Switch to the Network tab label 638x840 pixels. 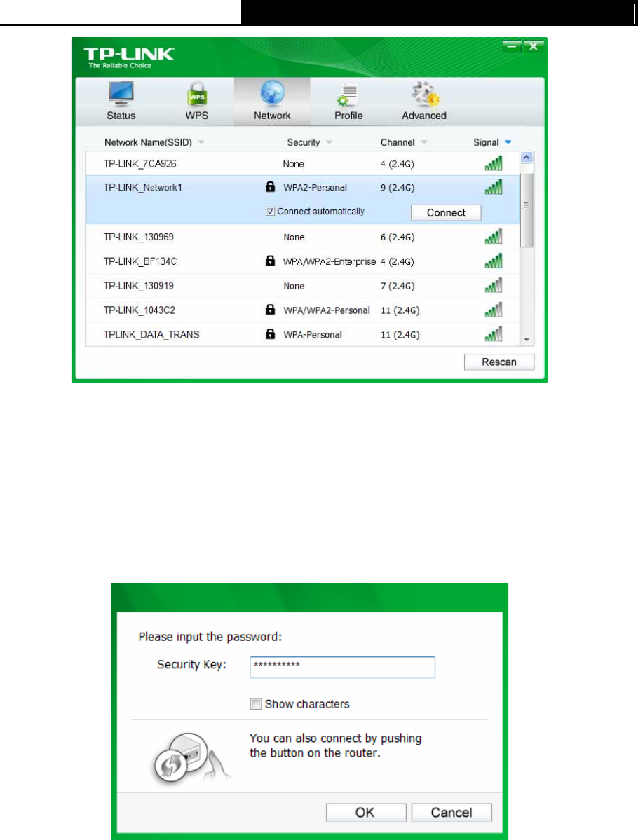click(x=272, y=116)
